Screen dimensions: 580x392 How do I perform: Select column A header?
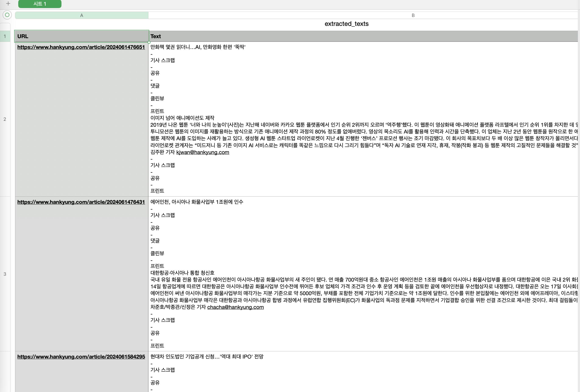coord(82,15)
